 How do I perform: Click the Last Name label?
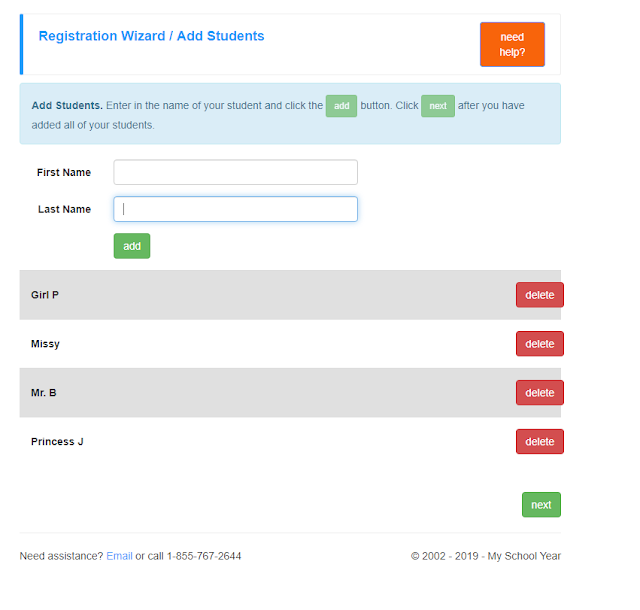point(64,209)
